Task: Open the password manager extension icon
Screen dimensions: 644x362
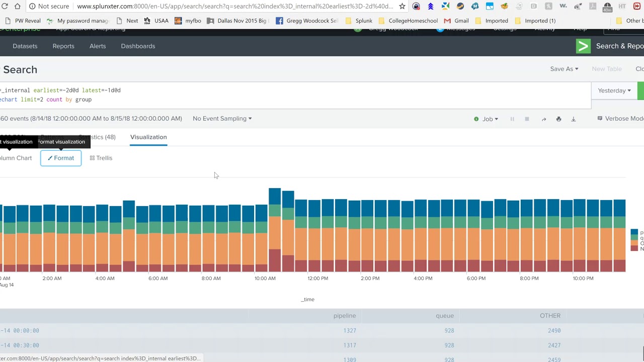Action: pos(416,6)
